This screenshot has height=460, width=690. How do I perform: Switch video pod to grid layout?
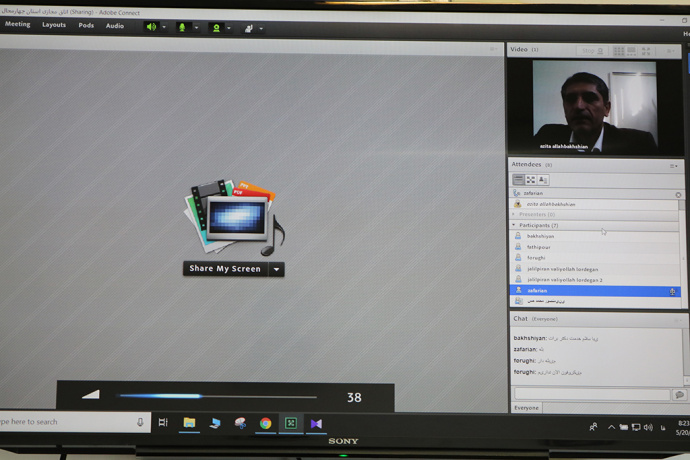click(618, 50)
